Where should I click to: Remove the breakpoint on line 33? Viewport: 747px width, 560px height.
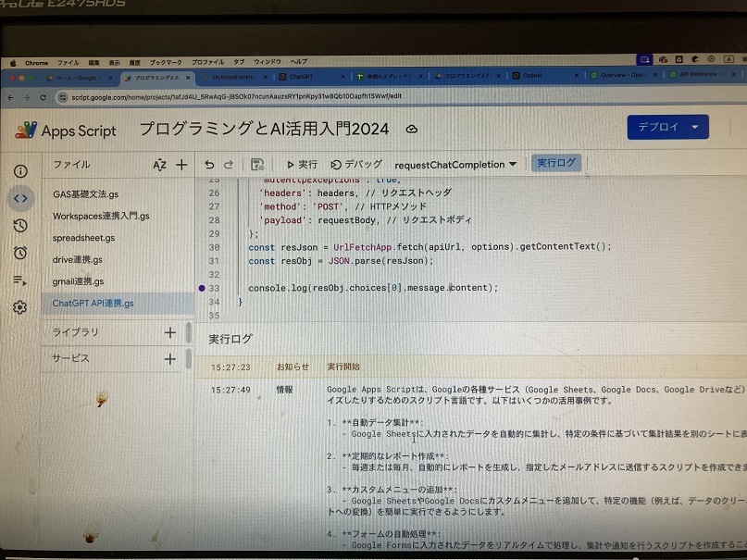[x=202, y=288]
